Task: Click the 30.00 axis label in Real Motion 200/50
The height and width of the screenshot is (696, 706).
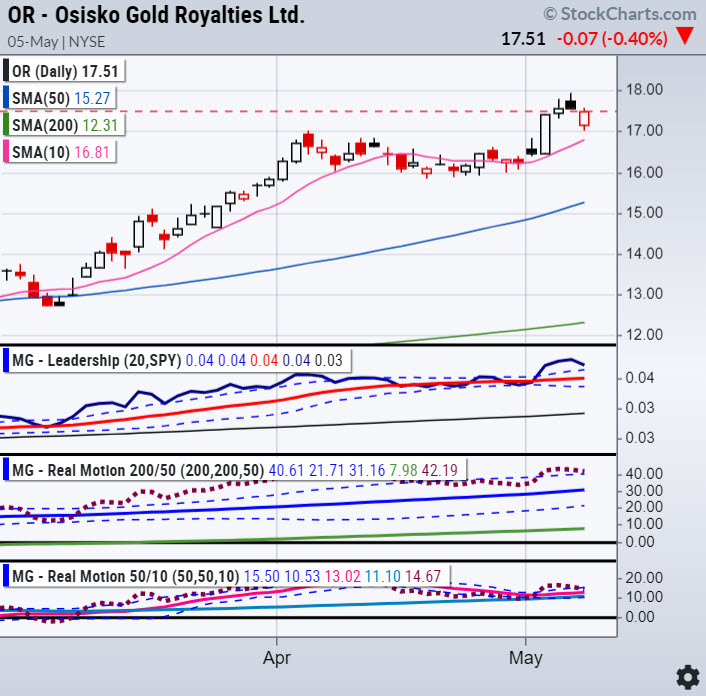Action: click(644, 491)
